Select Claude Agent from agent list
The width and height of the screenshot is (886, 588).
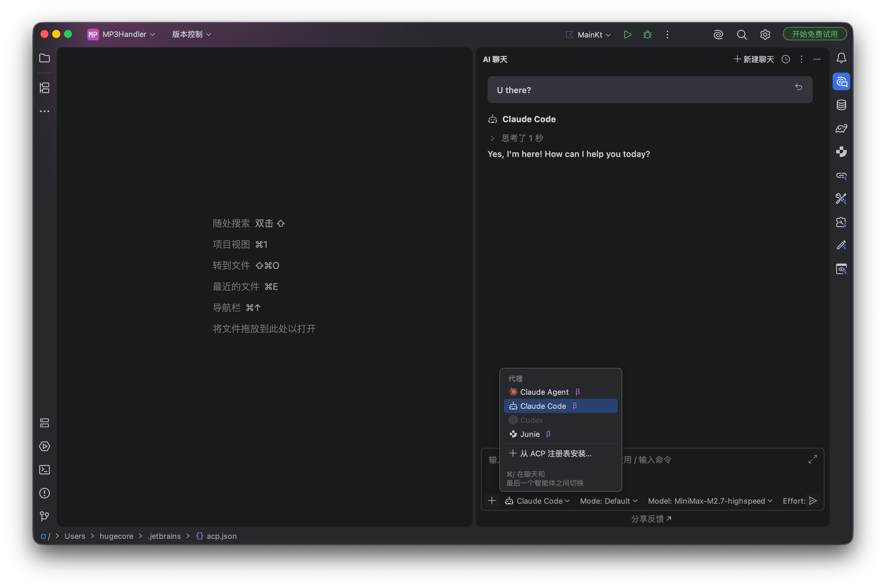click(560, 392)
